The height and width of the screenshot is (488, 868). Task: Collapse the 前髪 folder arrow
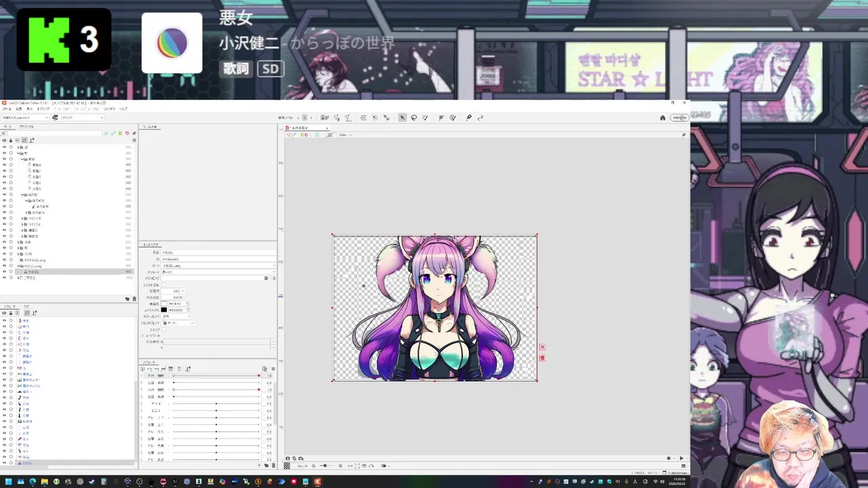[x=22, y=159]
